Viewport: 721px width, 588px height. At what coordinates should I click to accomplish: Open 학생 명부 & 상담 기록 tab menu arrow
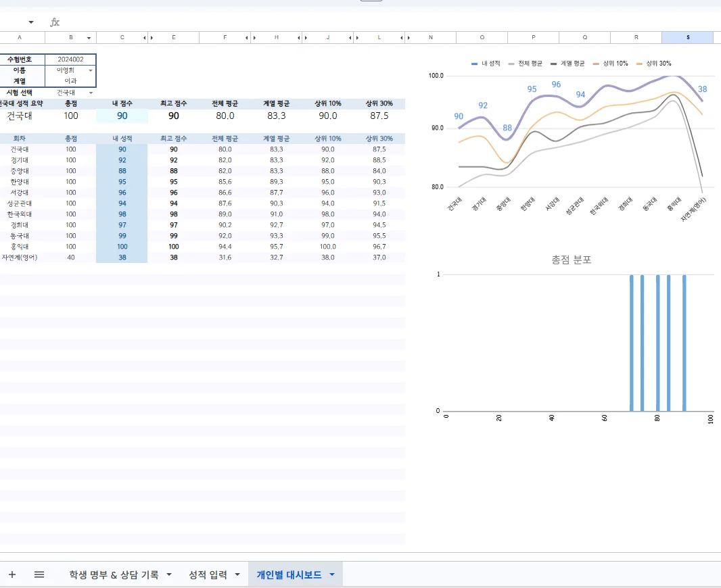point(169,574)
